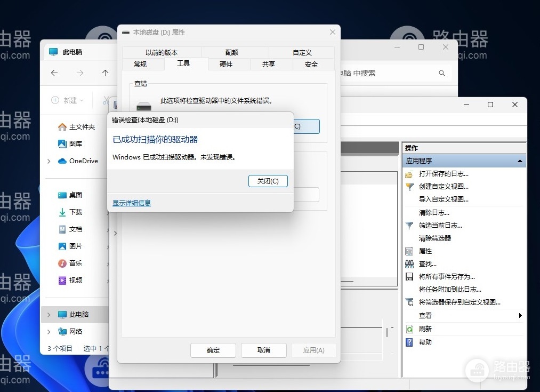This screenshot has height=392, width=540.
Task: Select the 配额 tab
Action: [232, 52]
